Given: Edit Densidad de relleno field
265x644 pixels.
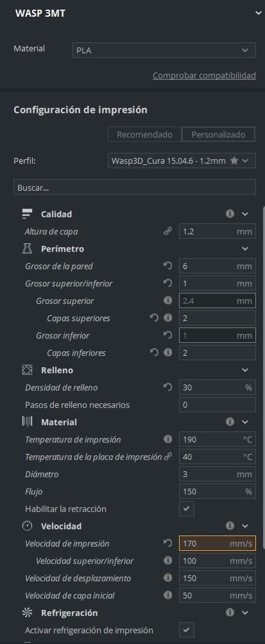Looking at the screenshot, I should [218, 387].
